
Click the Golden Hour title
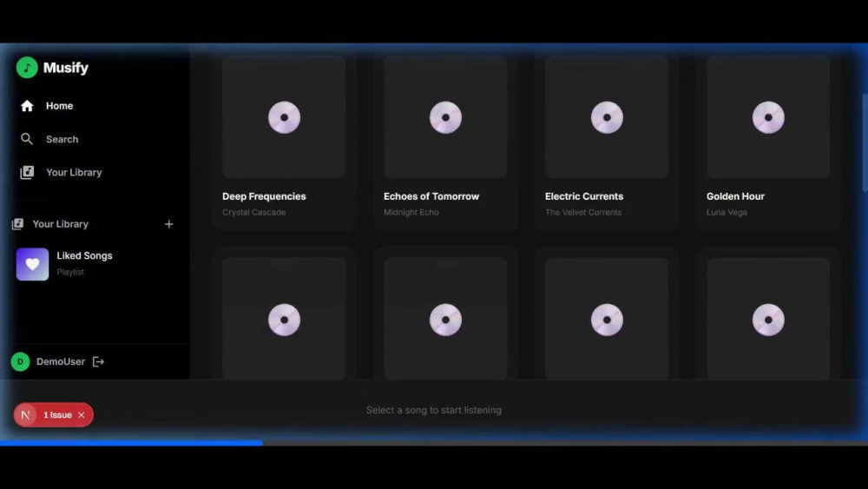pos(735,196)
